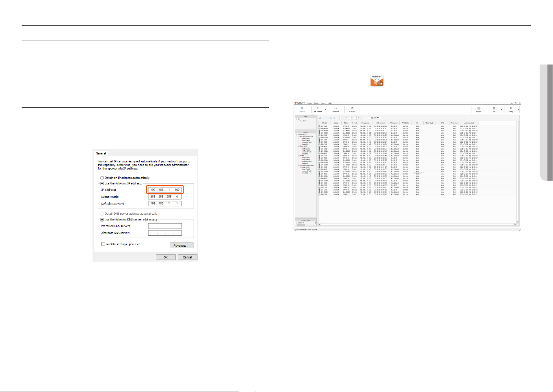Viewport: 553px width, 392px height.
Task: Sort by the Last refreshed column header
Action: coord(469,123)
